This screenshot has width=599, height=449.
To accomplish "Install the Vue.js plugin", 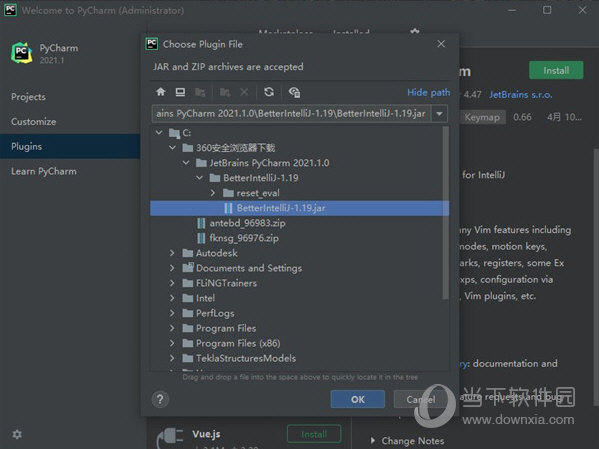I will point(314,434).
